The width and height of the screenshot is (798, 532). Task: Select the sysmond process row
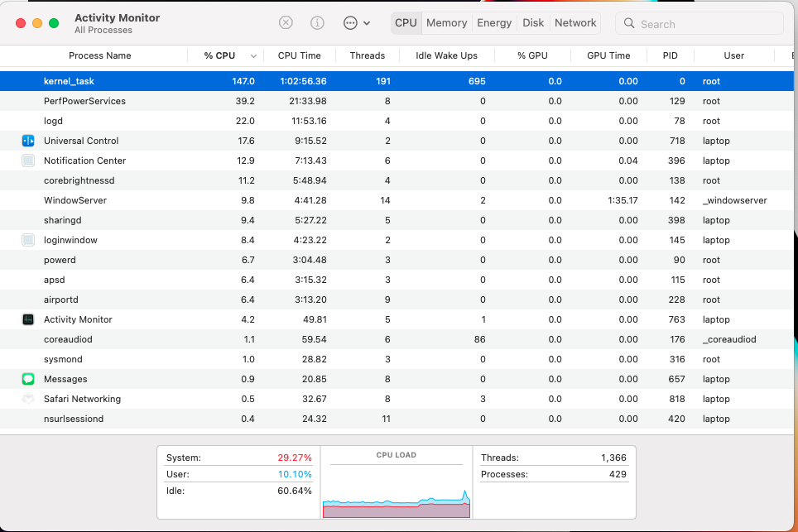[x=397, y=359]
